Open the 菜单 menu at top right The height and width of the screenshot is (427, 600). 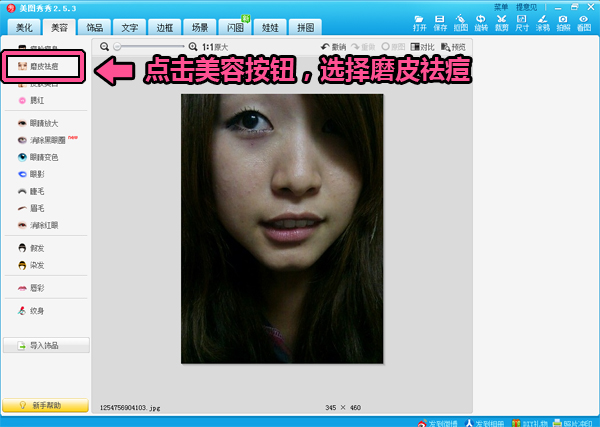(501, 7)
